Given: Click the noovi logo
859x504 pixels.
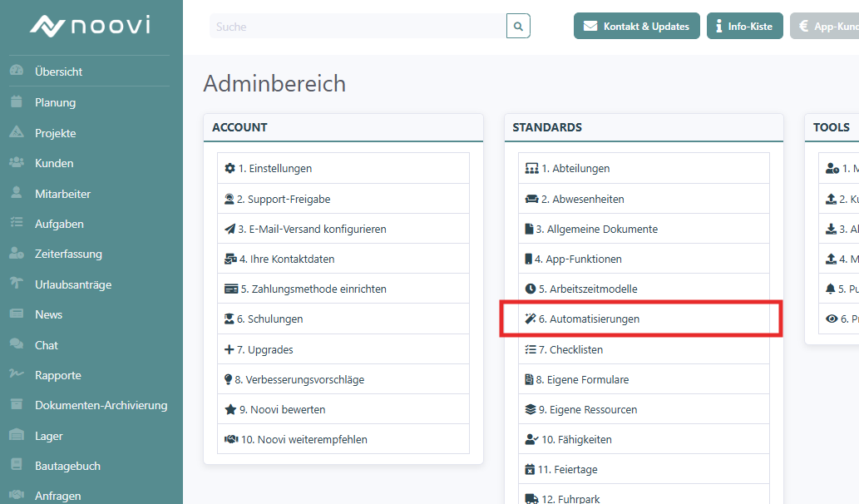Looking at the screenshot, I should (x=91, y=25).
